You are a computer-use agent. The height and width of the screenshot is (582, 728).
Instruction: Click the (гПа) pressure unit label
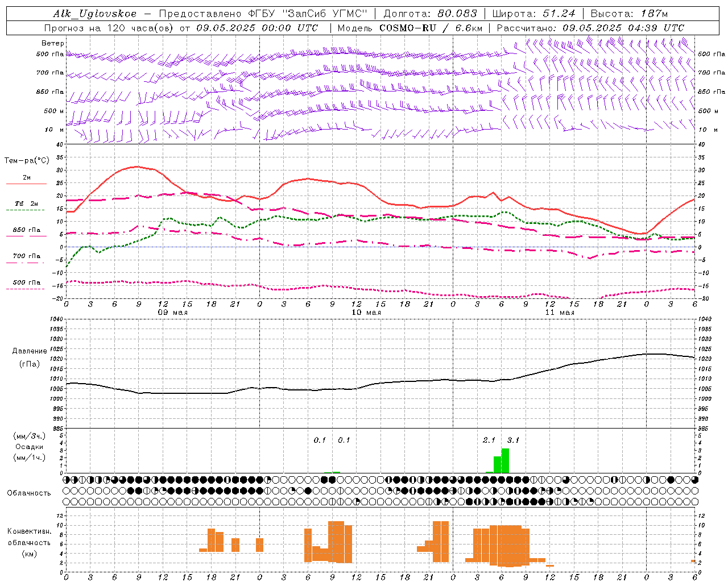click(30, 364)
